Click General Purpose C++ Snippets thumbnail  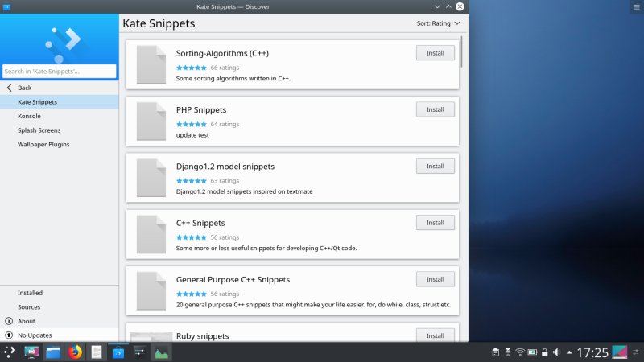pos(151,291)
